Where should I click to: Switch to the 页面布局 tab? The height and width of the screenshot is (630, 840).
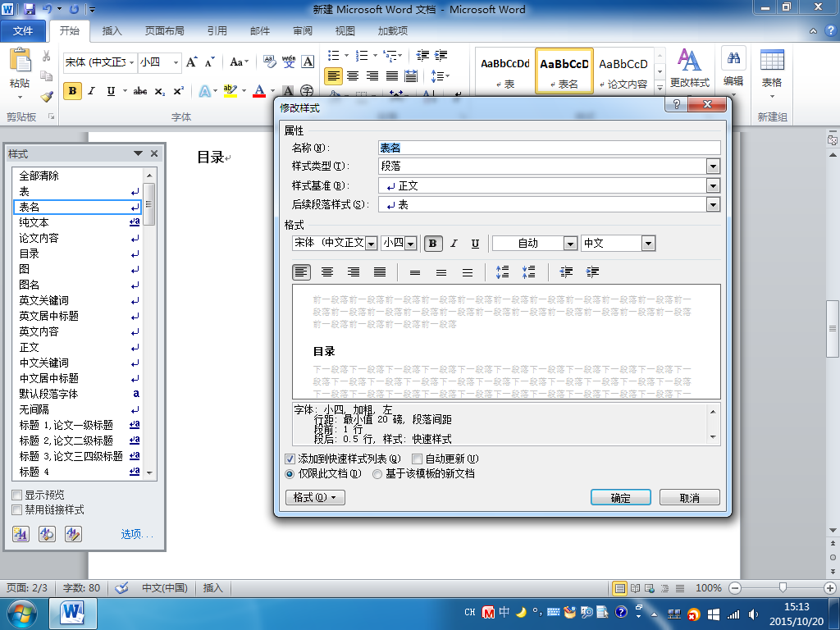tap(164, 31)
